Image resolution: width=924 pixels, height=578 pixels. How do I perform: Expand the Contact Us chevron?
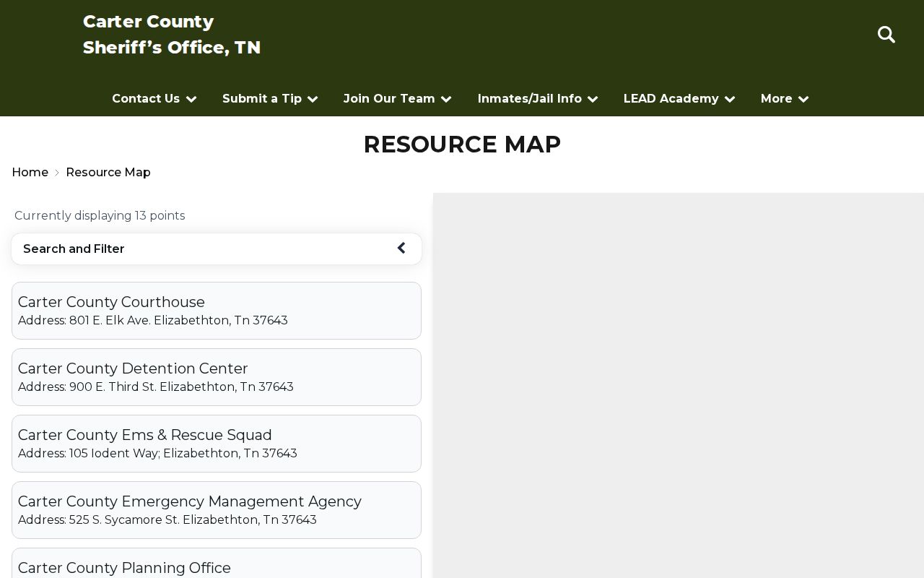(x=191, y=99)
